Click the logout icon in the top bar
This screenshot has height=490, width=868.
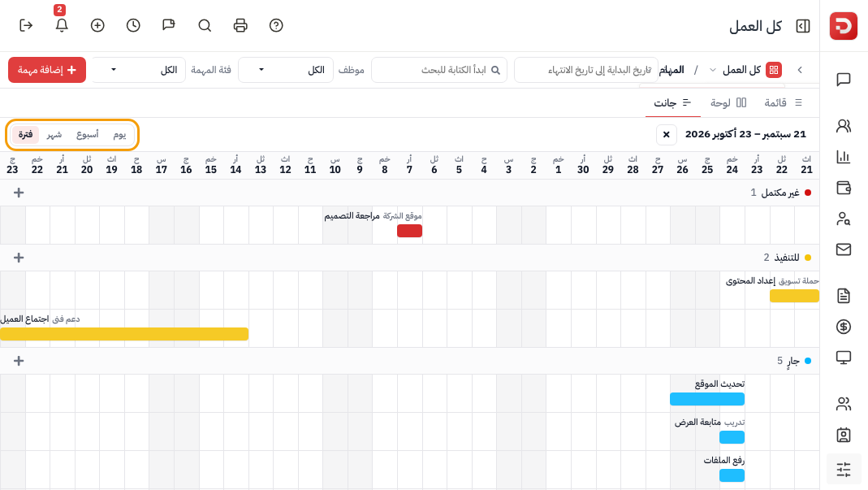26,25
